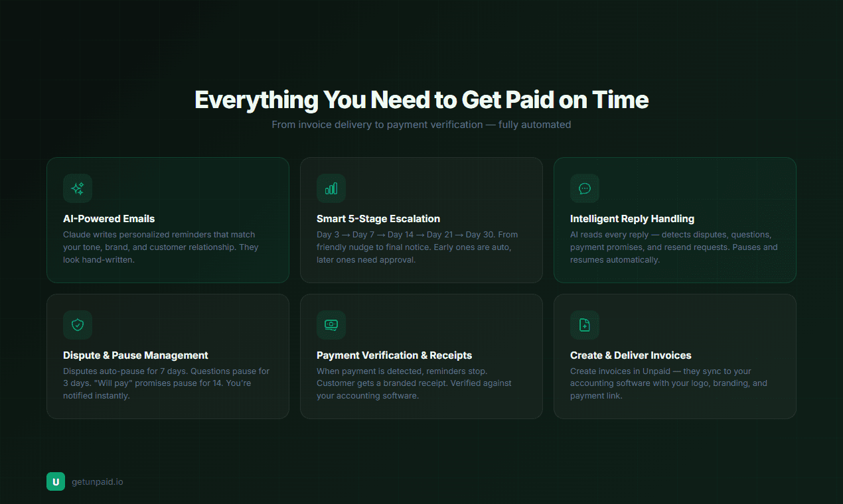Viewport: 843px width, 504px height.
Task: Select the Create & Deliver Invoices heading
Action: (x=631, y=355)
